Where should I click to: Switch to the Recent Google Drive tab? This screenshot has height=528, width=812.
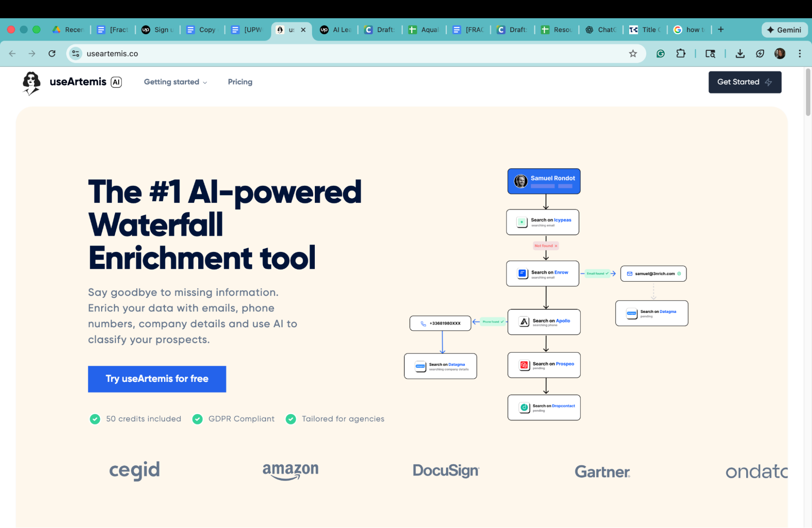(68, 30)
